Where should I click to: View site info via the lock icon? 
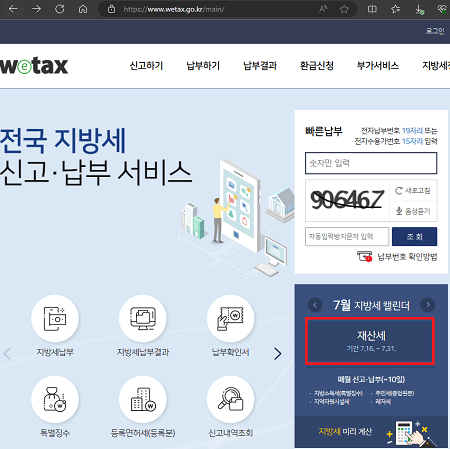(111, 9)
